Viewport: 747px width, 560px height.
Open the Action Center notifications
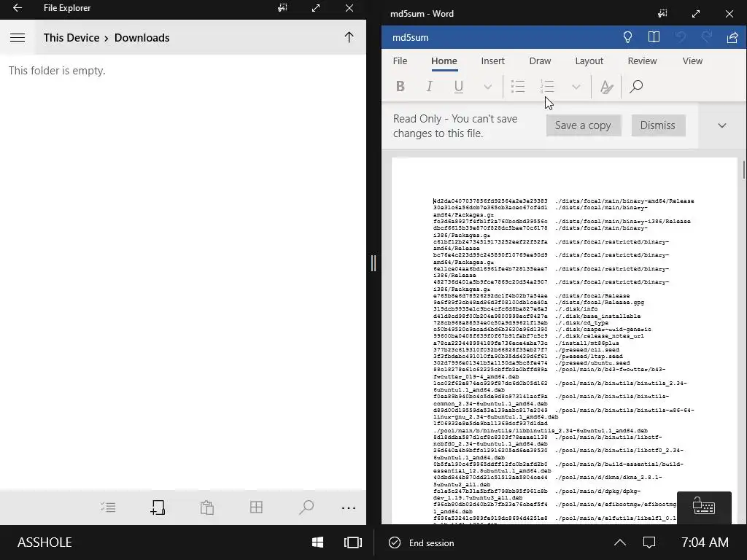coord(649,542)
